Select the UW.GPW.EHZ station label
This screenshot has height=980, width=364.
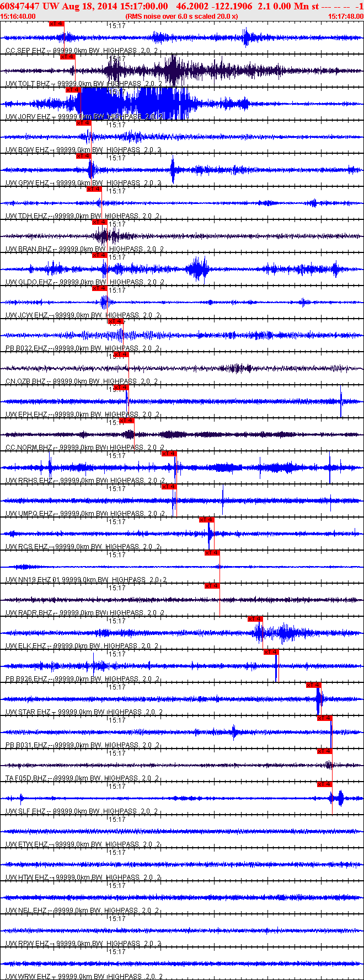[x=28, y=183]
